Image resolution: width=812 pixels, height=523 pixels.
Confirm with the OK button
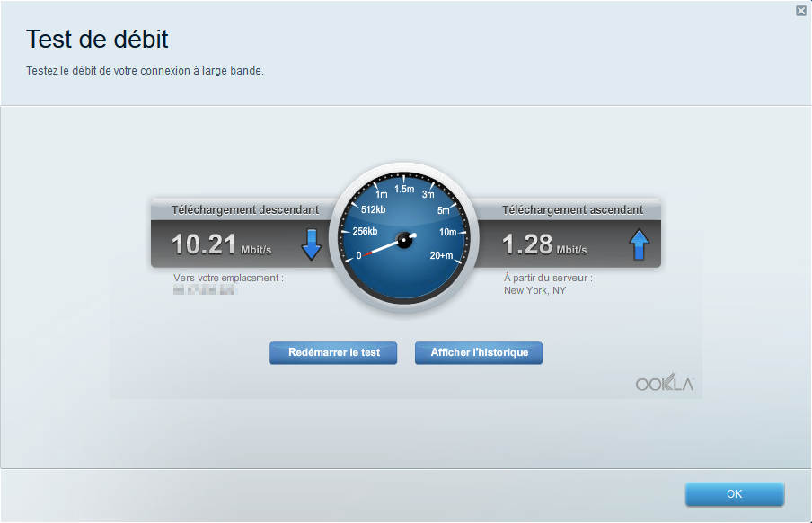734,494
